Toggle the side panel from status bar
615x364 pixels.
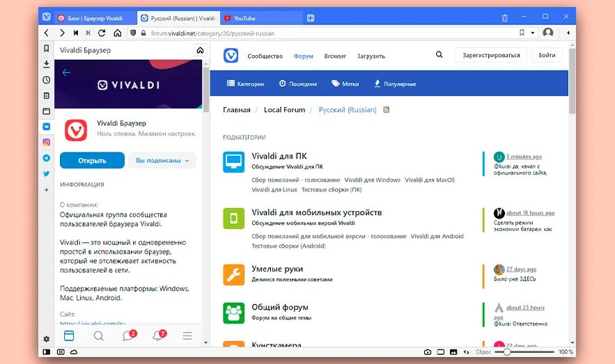[46, 352]
